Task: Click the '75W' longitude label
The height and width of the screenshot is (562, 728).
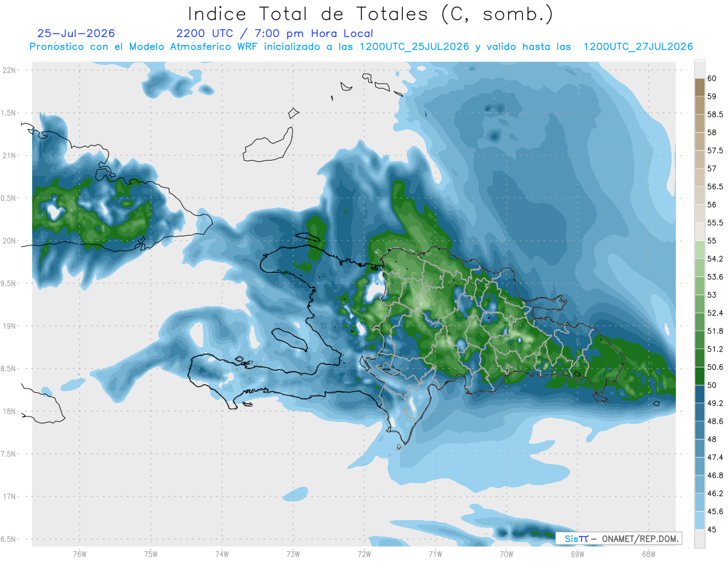Action: (151, 554)
